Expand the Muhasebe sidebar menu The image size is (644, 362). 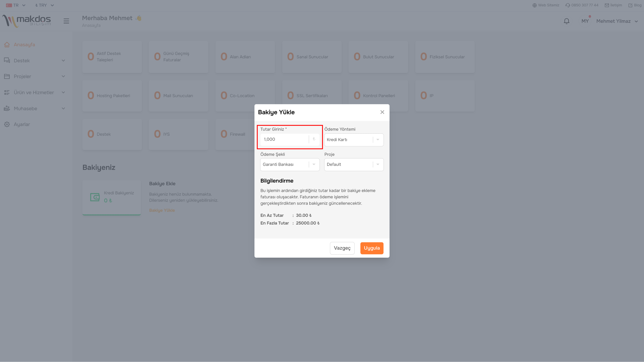tap(35, 108)
